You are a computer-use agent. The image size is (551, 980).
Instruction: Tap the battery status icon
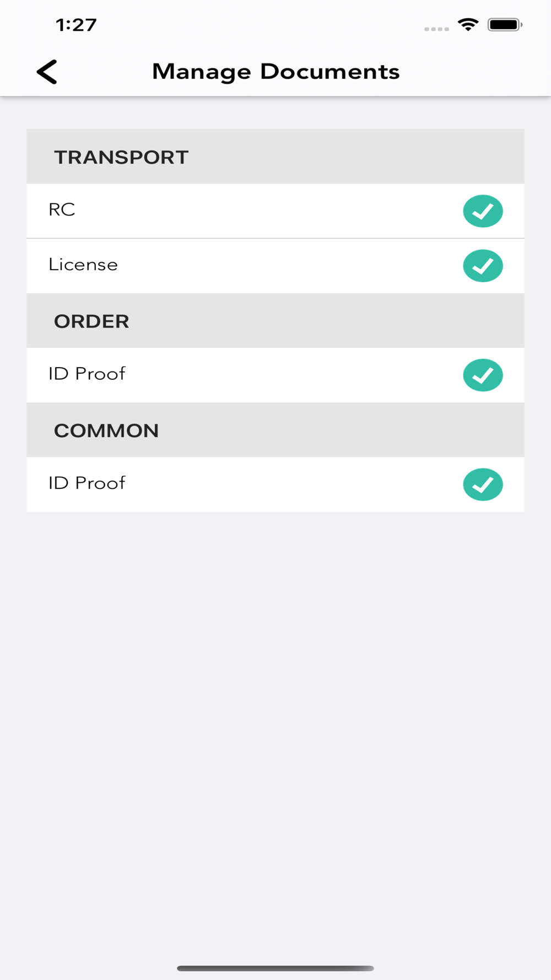(504, 25)
